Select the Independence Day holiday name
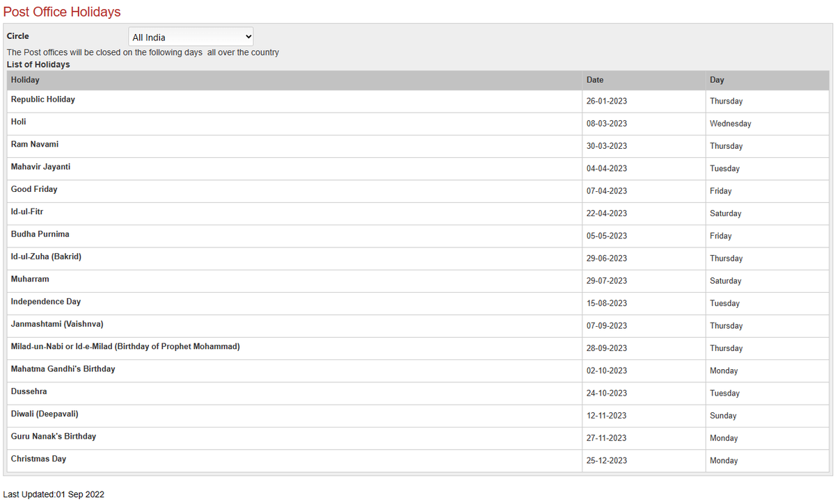 pyautogui.click(x=46, y=302)
